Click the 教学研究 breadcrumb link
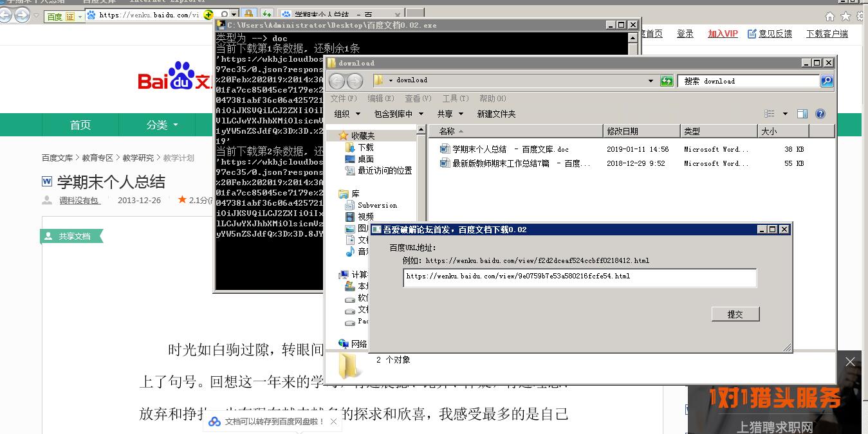Image resolution: width=868 pixels, height=434 pixels. 138,158
